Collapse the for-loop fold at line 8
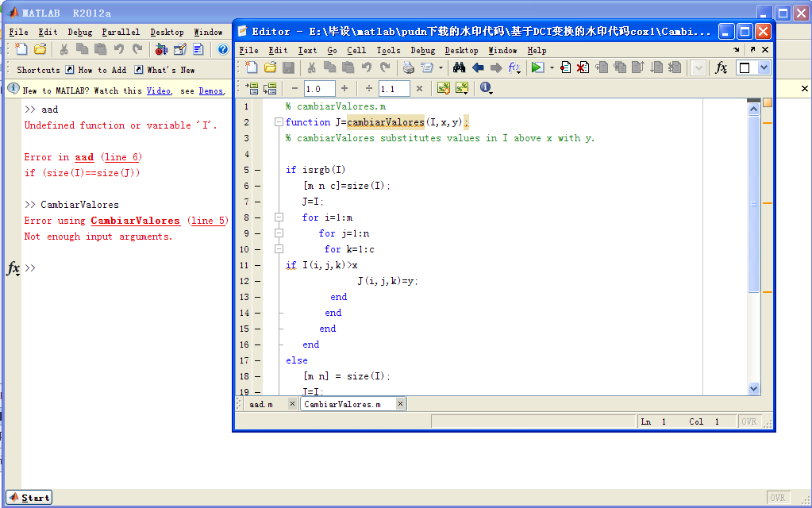Image resolution: width=812 pixels, height=508 pixels. (x=279, y=217)
